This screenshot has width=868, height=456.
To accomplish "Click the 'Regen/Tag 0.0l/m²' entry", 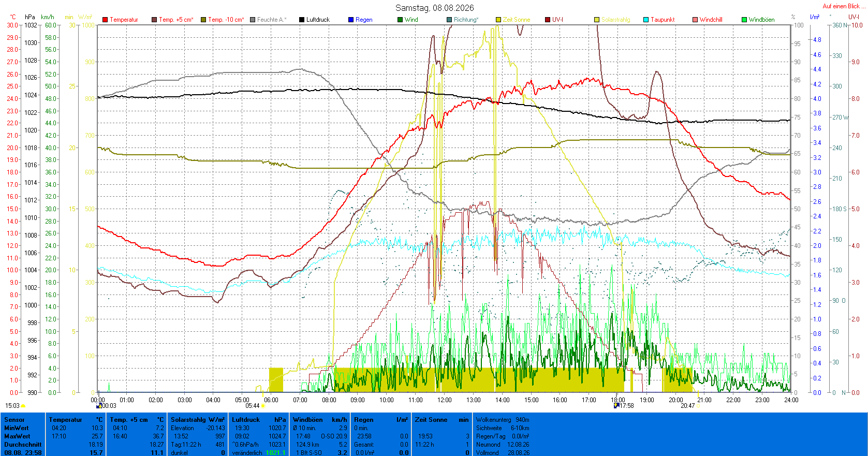I will [x=503, y=436].
